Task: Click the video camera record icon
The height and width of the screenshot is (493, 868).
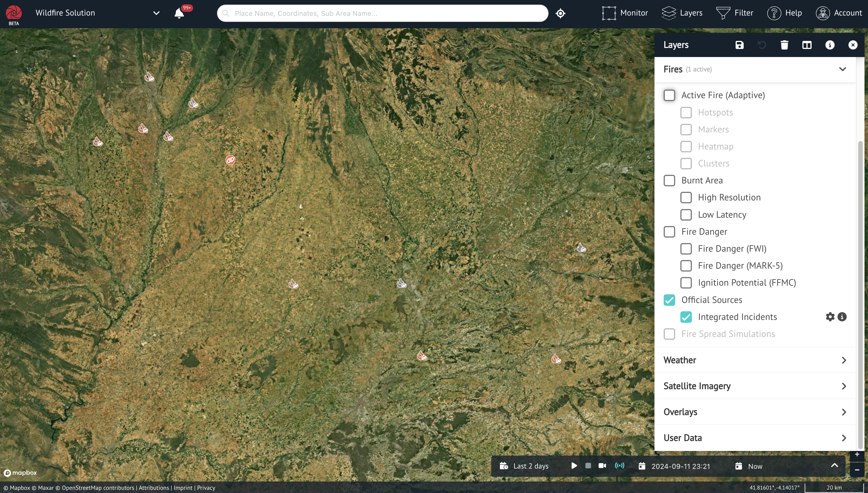Action: click(x=602, y=466)
